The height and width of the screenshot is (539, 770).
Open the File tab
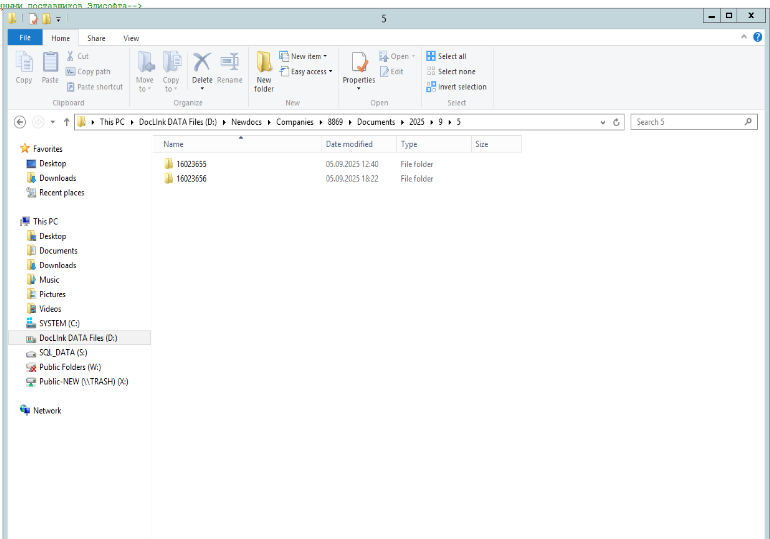tap(25, 38)
